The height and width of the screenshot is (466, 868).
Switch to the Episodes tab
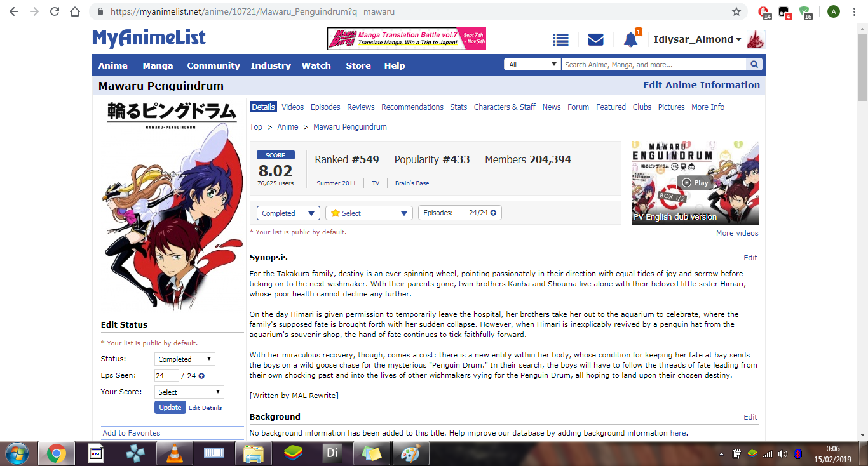pos(325,107)
